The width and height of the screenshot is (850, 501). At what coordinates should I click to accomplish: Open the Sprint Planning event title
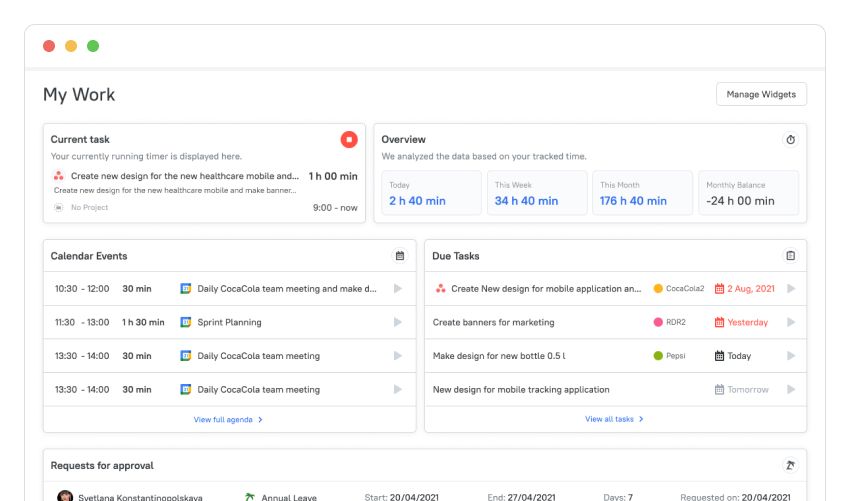coord(229,322)
